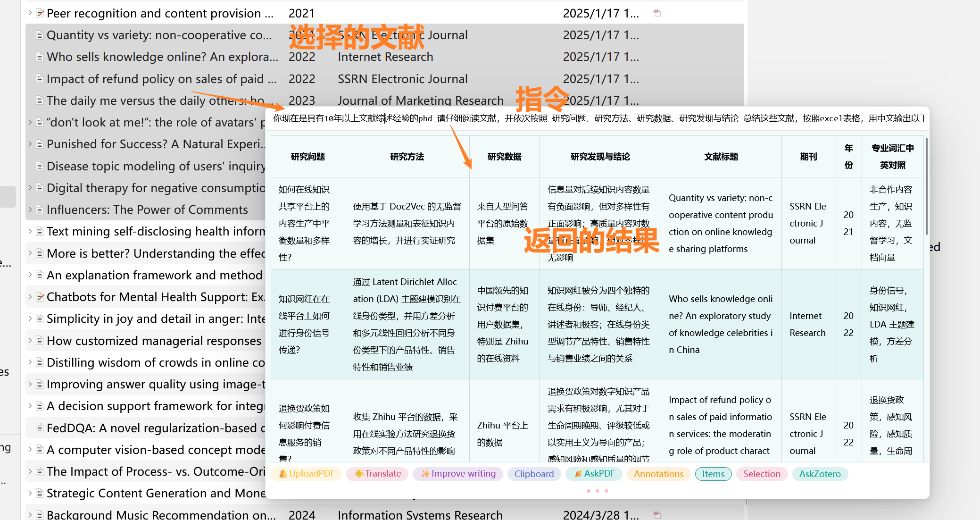Screen dimensions: 980x520
Task: Expand the Influencers: The Power of Comments item
Action: (x=30, y=210)
